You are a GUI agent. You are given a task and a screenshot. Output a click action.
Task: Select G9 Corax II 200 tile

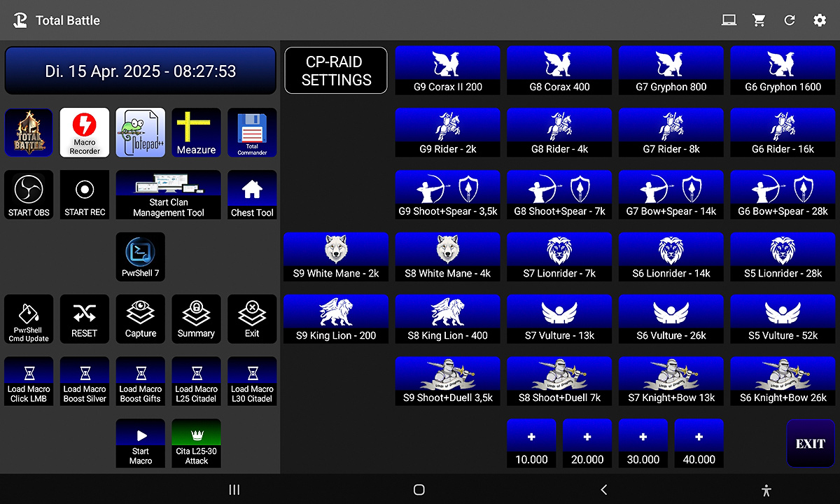point(448,71)
